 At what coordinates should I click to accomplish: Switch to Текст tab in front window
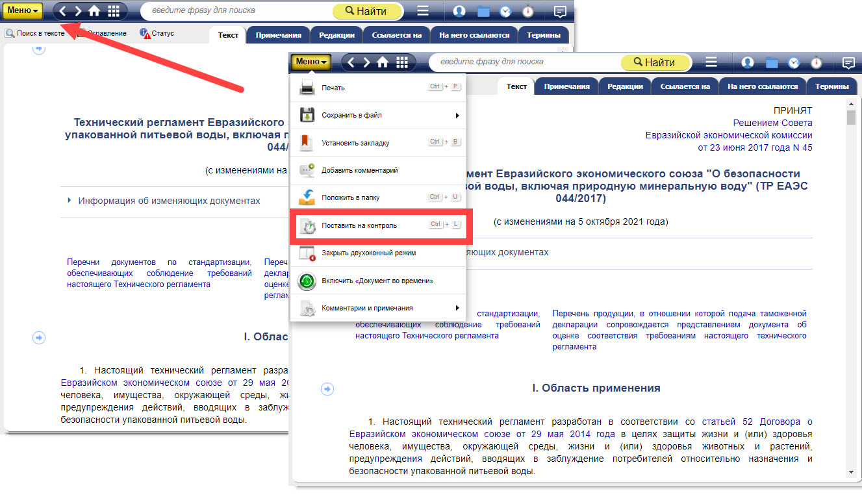click(517, 86)
